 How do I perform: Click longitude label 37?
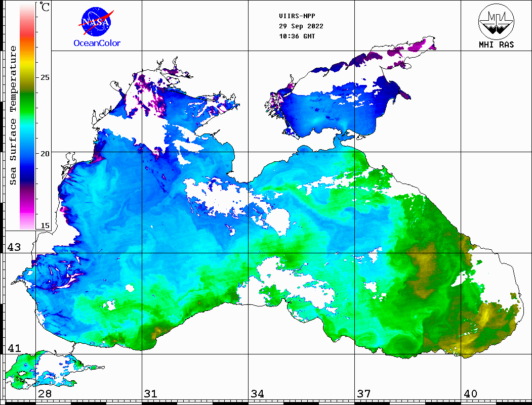tap(364, 393)
